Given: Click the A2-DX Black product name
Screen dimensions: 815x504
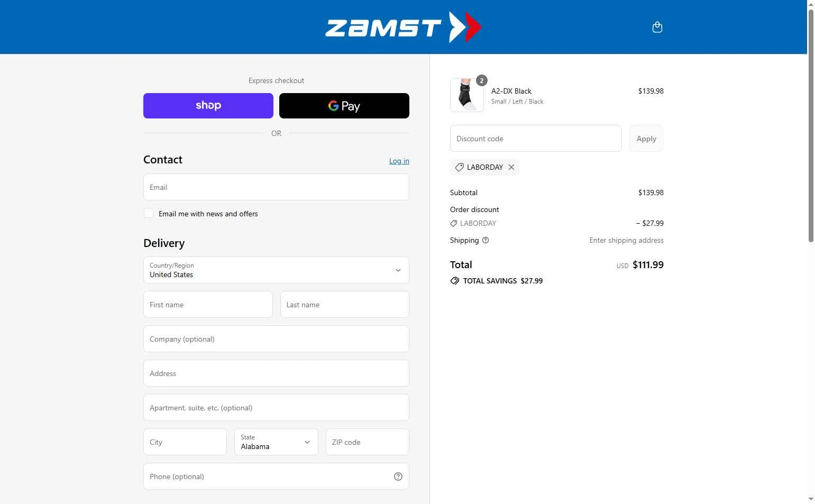Looking at the screenshot, I should (x=511, y=91).
